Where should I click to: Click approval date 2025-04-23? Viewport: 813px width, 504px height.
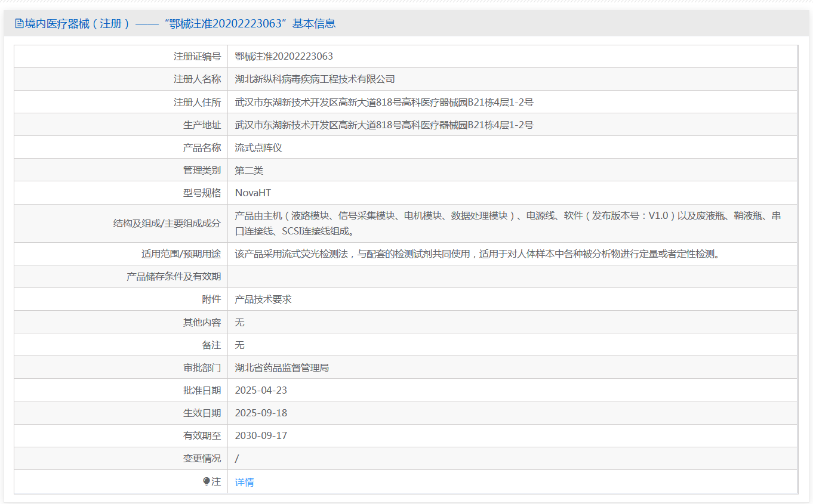261,390
